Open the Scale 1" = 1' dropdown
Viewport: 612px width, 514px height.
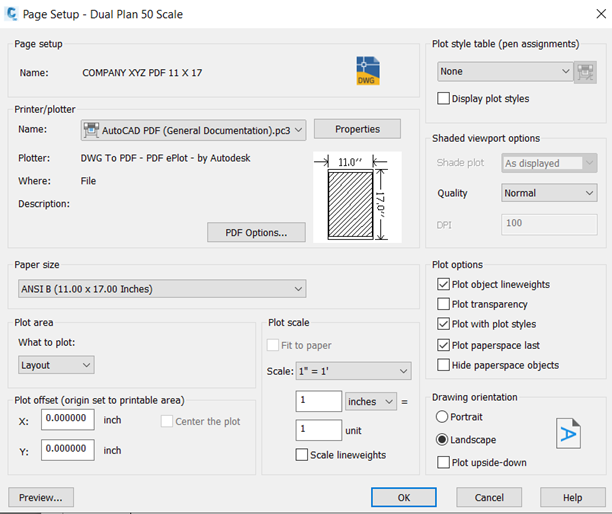pyautogui.click(x=354, y=371)
